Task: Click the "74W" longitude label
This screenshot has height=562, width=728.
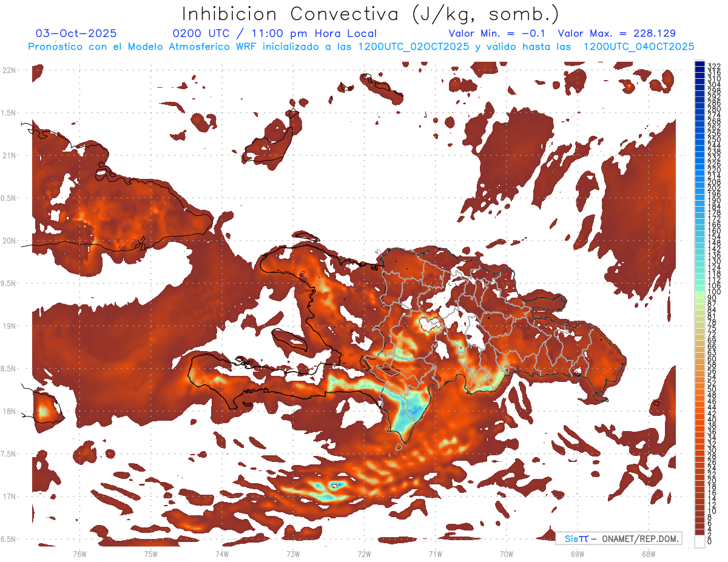Action: click(x=222, y=554)
